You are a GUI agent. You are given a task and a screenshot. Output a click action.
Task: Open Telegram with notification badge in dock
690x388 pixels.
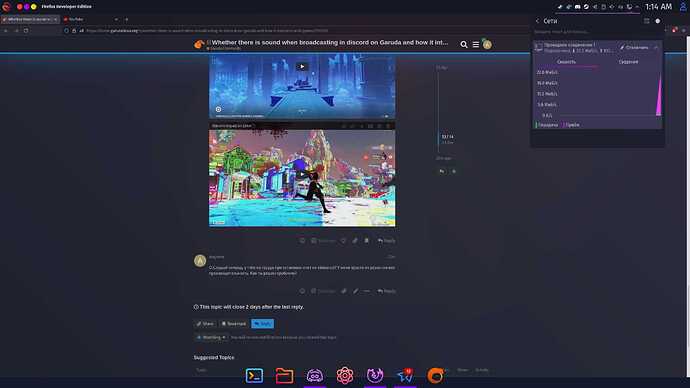point(405,376)
